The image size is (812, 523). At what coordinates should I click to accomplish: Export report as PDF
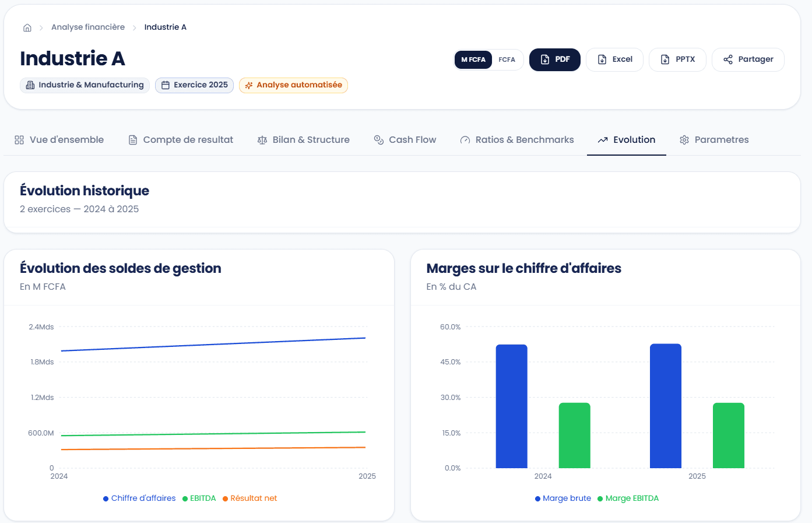(555, 59)
